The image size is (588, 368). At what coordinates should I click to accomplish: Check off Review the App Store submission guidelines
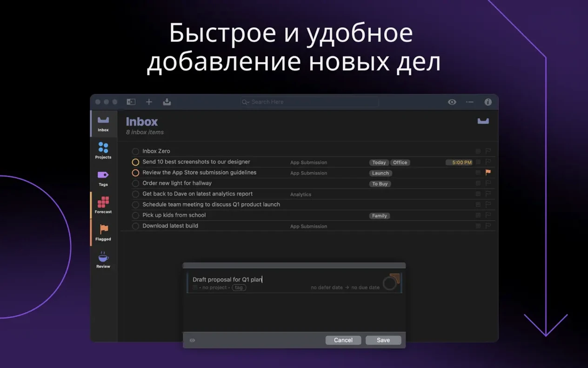pos(135,173)
